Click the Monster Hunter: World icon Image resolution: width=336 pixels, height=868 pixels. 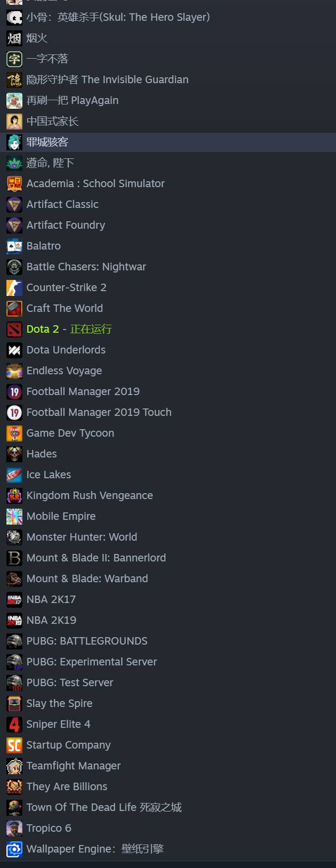pos(14,537)
